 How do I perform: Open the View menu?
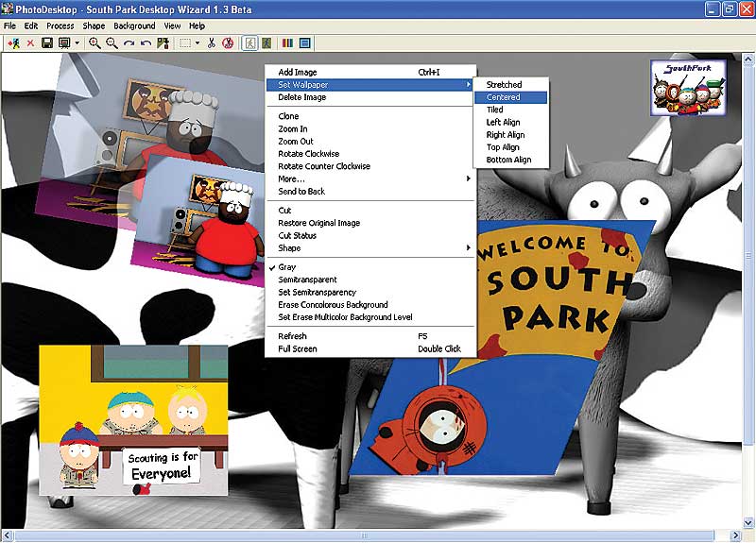point(172,26)
